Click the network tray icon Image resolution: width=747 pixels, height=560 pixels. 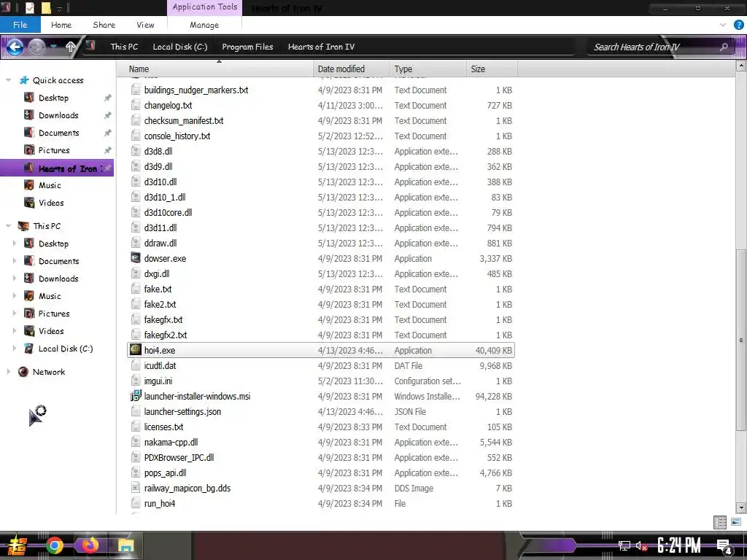tap(624, 545)
